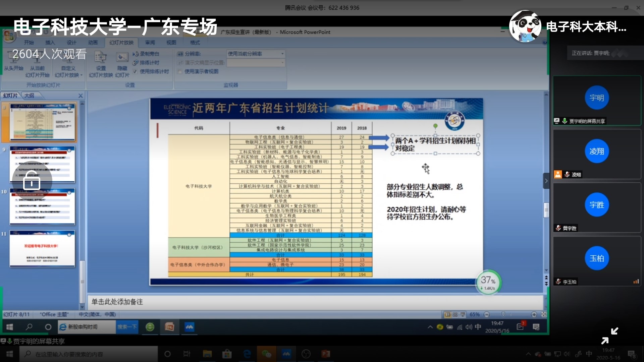Click the 隐藏幻灯片 hide slide icon
This screenshot has height=362, width=644.
click(x=122, y=58)
